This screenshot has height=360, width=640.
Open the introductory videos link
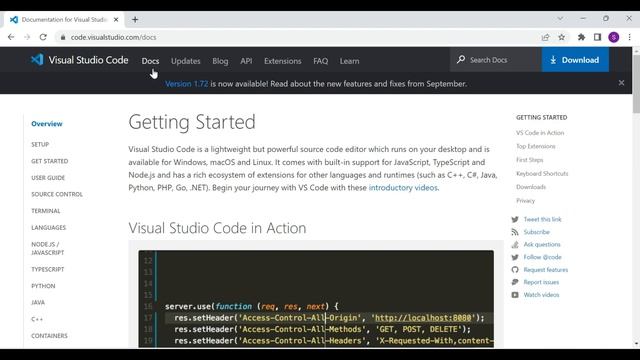click(x=403, y=188)
